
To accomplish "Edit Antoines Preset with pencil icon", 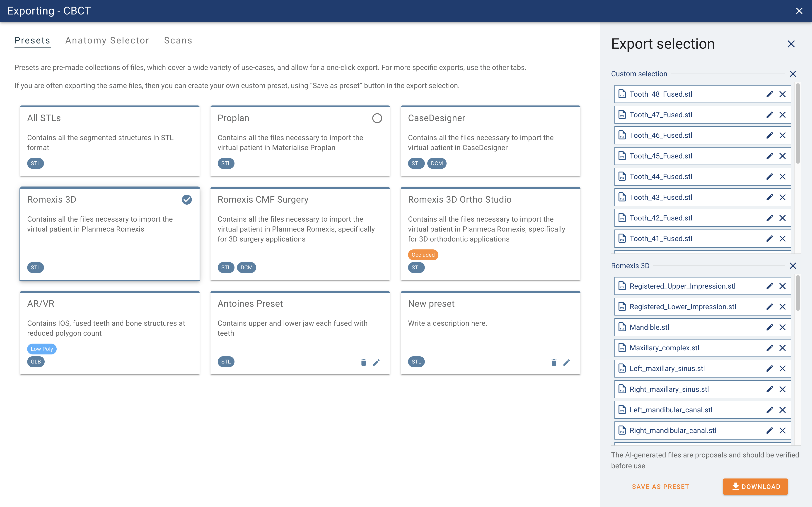I will click(377, 362).
